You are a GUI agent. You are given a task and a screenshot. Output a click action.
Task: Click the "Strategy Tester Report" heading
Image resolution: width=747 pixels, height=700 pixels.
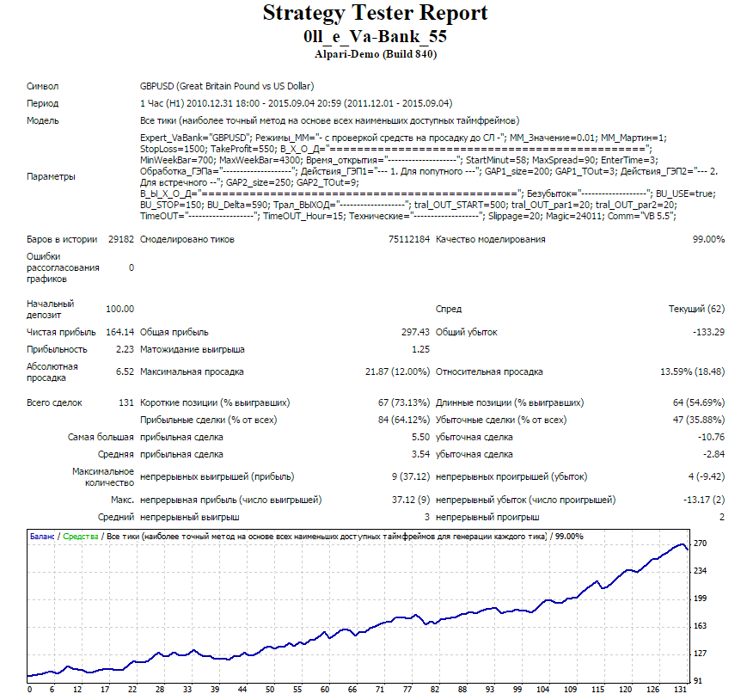[375, 13]
